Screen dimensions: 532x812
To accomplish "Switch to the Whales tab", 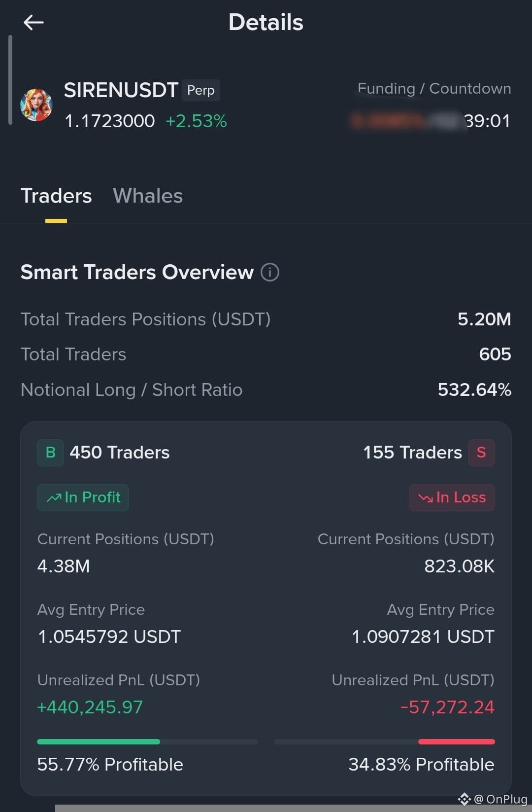I will pyautogui.click(x=148, y=196).
